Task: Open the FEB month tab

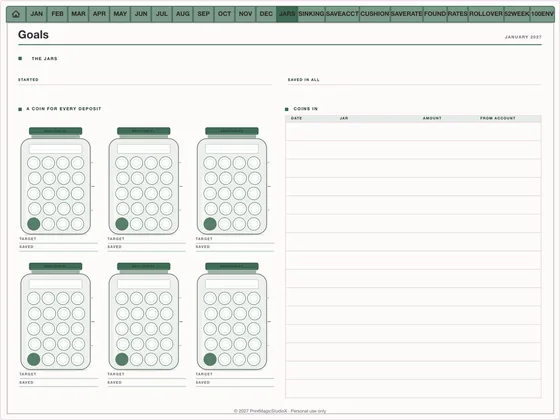Action: click(58, 14)
